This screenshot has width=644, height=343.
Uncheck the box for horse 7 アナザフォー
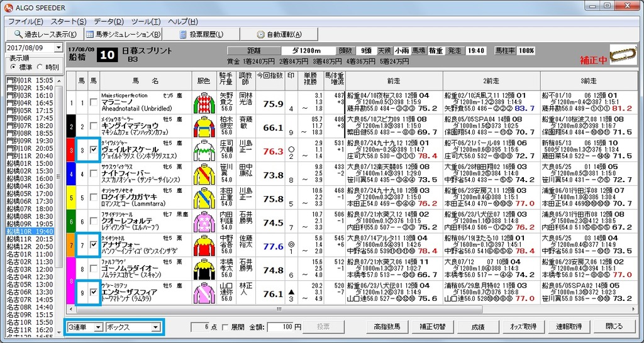click(x=94, y=245)
